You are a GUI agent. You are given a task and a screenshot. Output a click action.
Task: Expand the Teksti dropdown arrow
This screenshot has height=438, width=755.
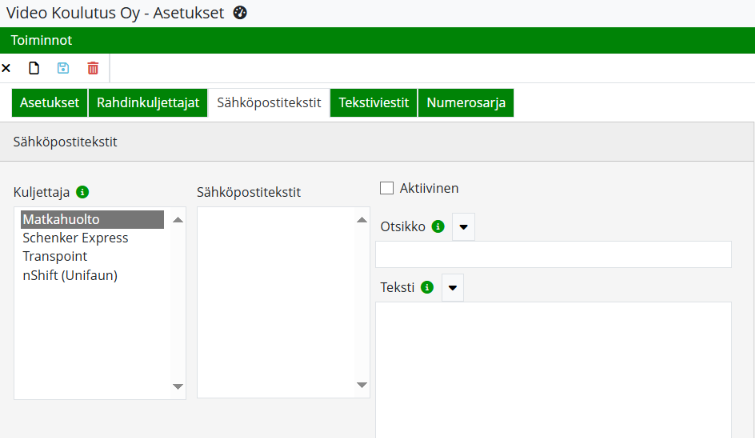pyautogui.click(x=452, y=288)
